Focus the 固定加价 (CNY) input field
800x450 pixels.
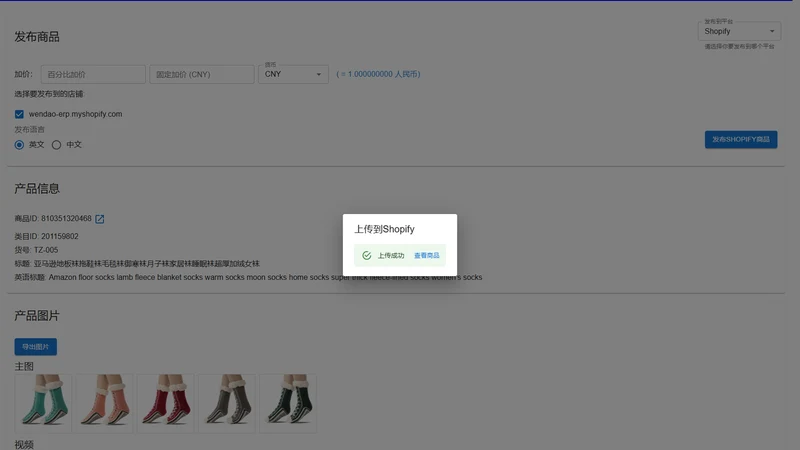click(202, 74)
